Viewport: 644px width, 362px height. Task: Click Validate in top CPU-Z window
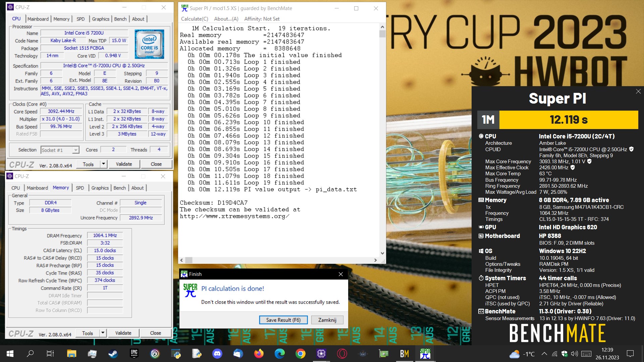pos(124,164)
